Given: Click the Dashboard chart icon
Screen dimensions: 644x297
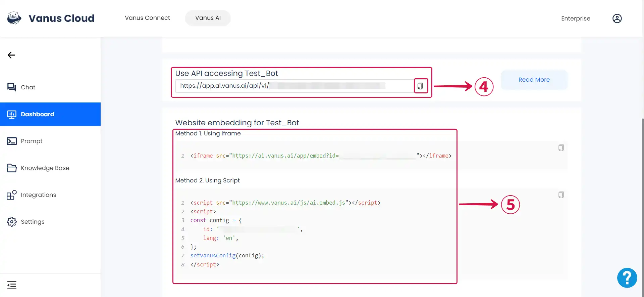Looking at the screenshot, I should point(12,114).
